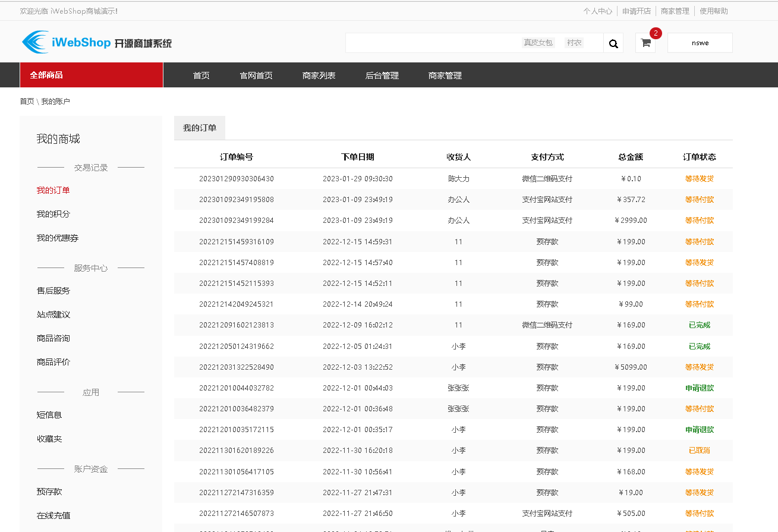Click 申请开店 link in top bar
The image size is (778, 532).
pos(636,11)
